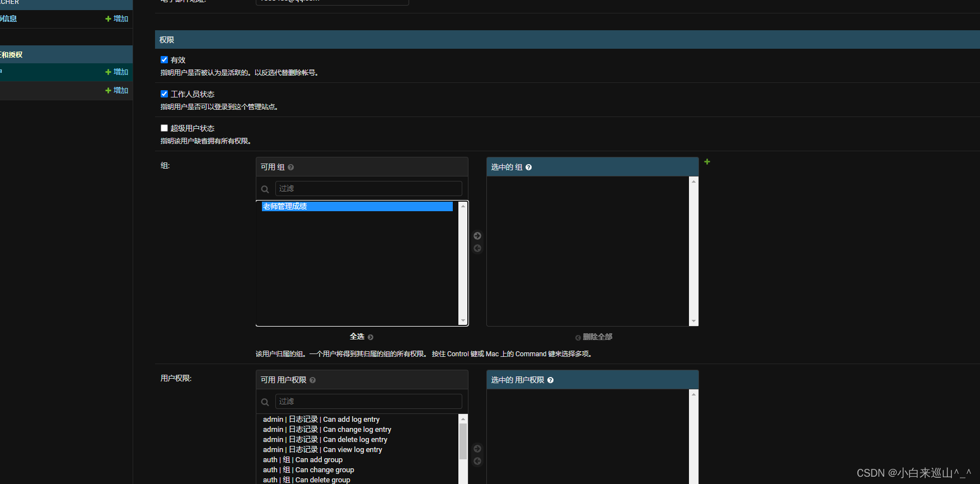Click scroll-up arrow of available groups list
This screenshot has height=484, width=980.
[463, 206]
